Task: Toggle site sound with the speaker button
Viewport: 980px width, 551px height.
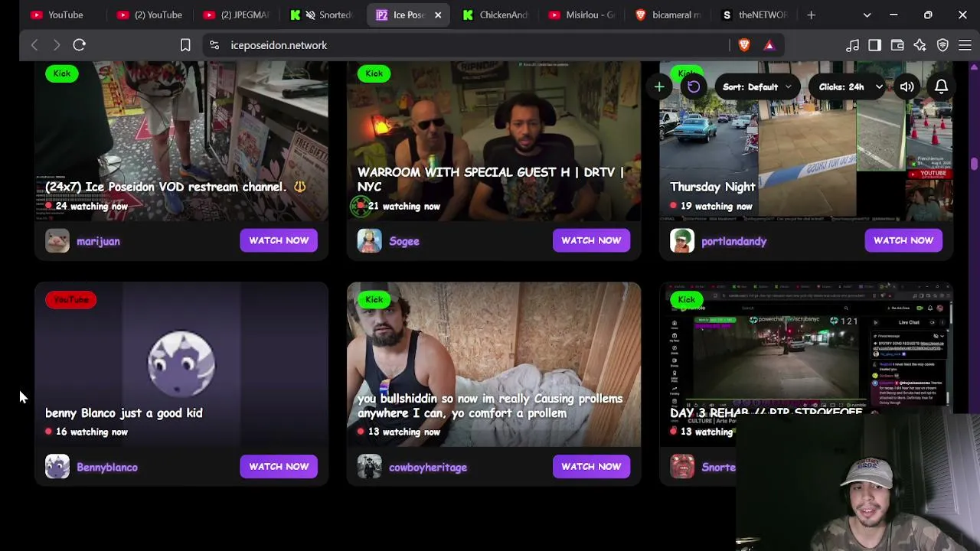Action: [906, 87]
